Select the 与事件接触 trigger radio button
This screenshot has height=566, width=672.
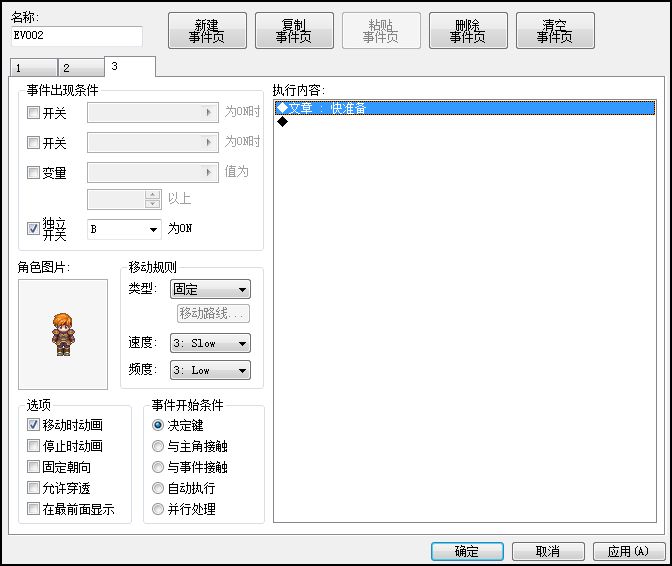pos(158,467)
